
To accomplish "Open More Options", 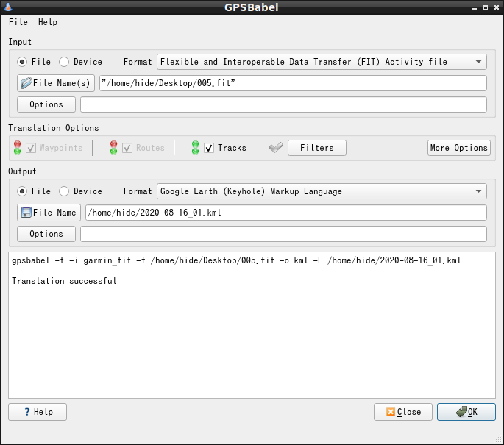I will pyautogui.click(x=458, y=148).
